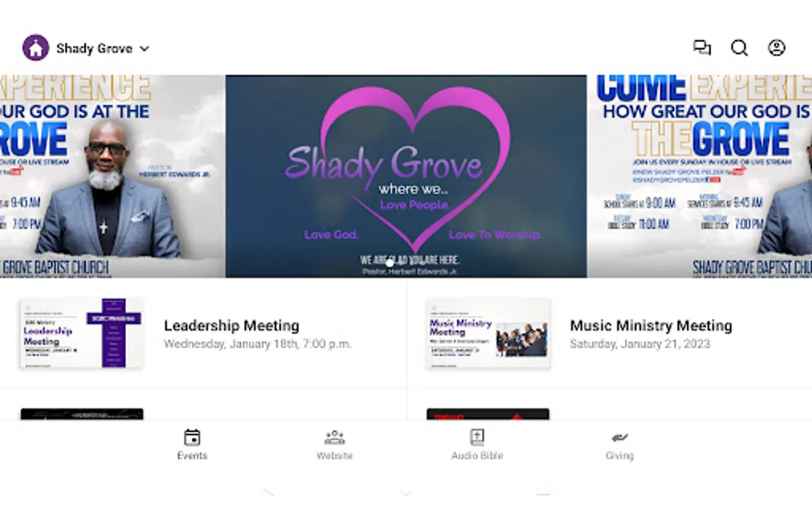Open the Leadership Meeting event title
Screen dimensions: 812x508
tap(232, 326)
